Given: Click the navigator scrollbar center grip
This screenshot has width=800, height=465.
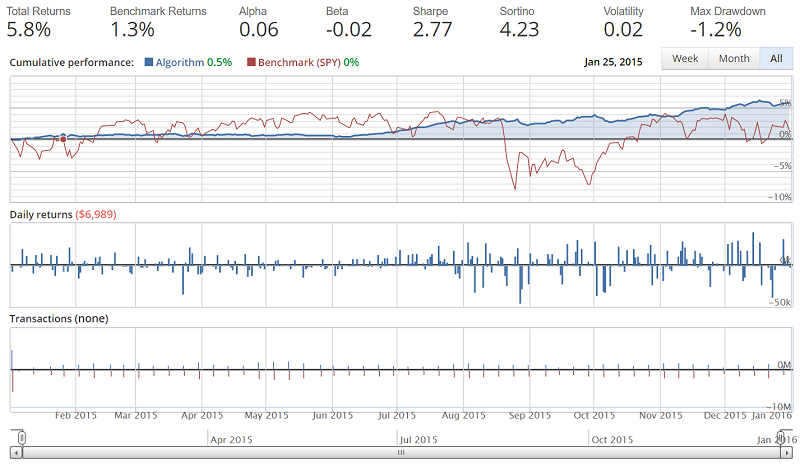Looking at the screenshot, I should point(400,453).
